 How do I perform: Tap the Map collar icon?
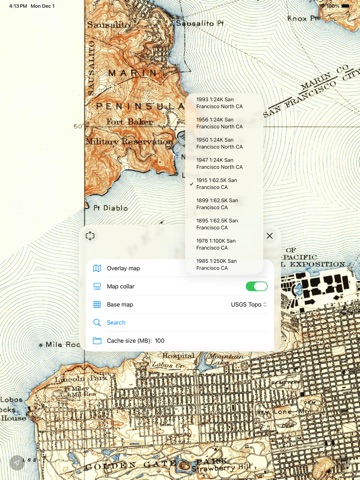(x=97, y=286)
